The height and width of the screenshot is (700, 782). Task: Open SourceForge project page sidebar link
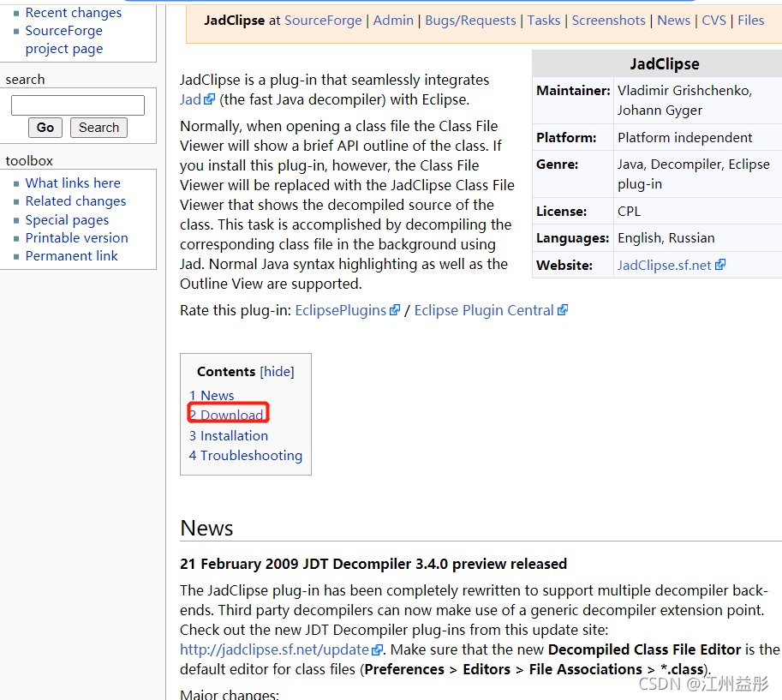coord(64,40)
